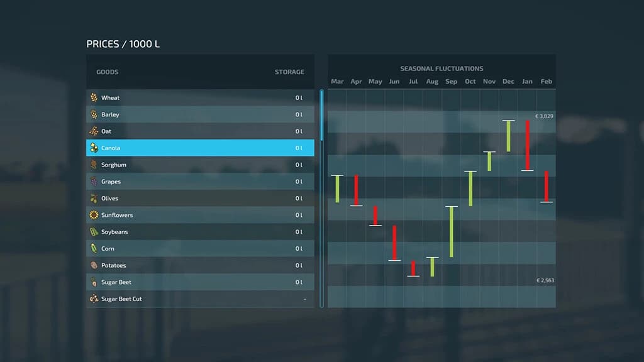The image size is (644, 362).
Task: Click the Mar month column label
Action: (337, 82)
